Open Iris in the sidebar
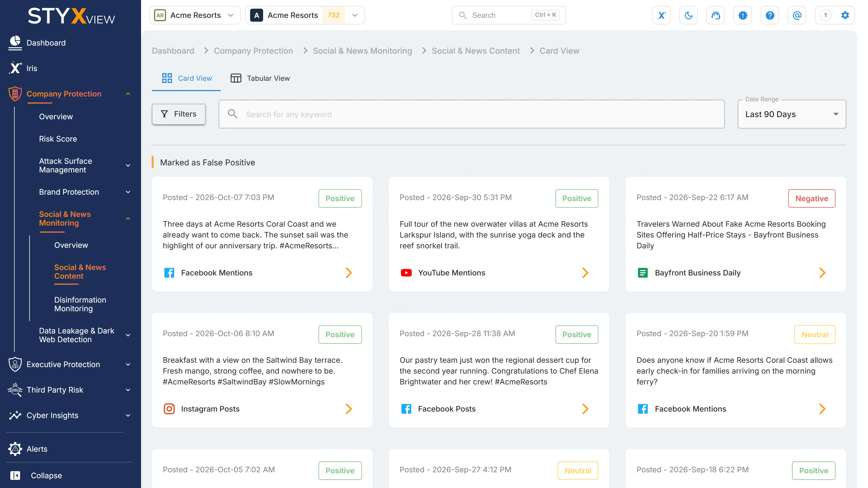Viewport: 868px width, 488px height. [x=32, y=68]
